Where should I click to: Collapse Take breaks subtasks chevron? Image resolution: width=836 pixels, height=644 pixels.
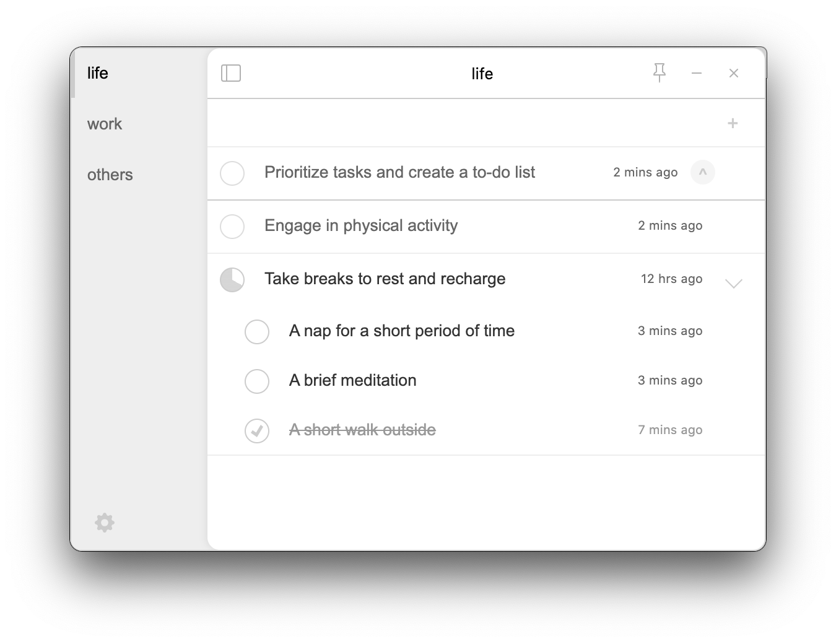pyautogui.click(x=734, y=283)
